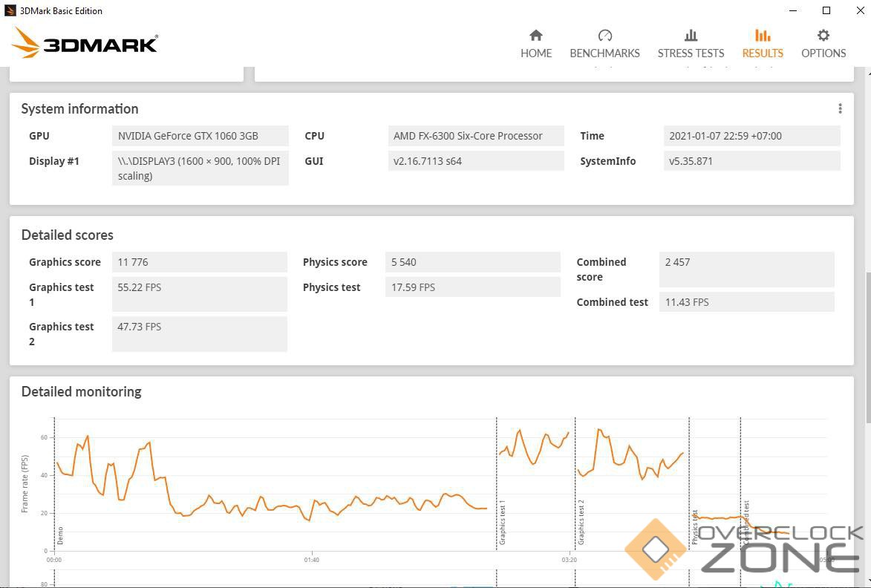Select GUI version v2.16.7113 s64
The image size is (871, 588).
tap(476, 161)
